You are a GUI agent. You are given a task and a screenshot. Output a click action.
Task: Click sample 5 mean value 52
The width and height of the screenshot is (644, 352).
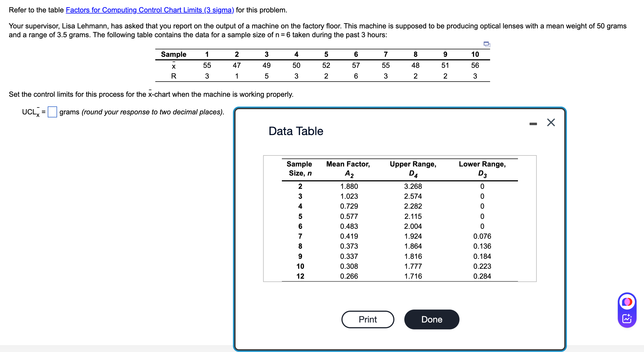tap(326, 65)
